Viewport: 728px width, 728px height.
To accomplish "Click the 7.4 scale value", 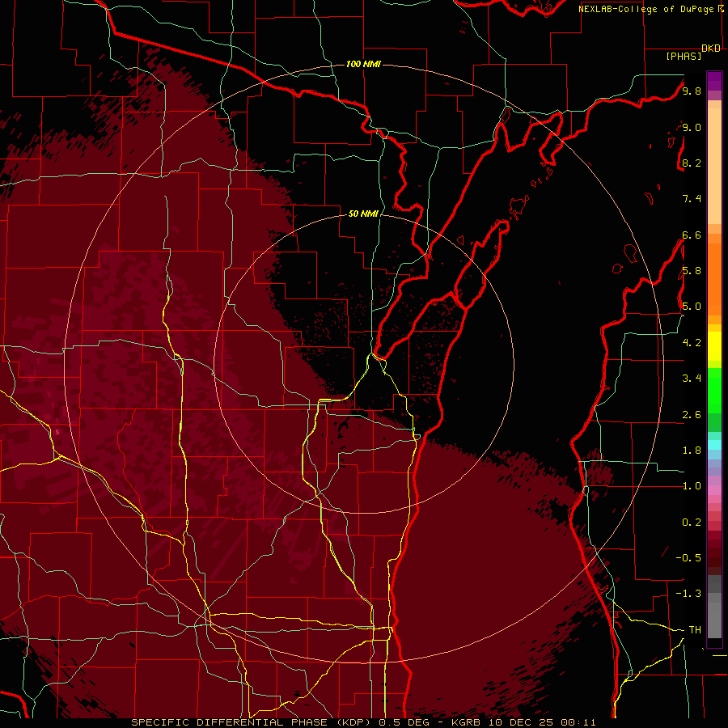I will (692, 199).
